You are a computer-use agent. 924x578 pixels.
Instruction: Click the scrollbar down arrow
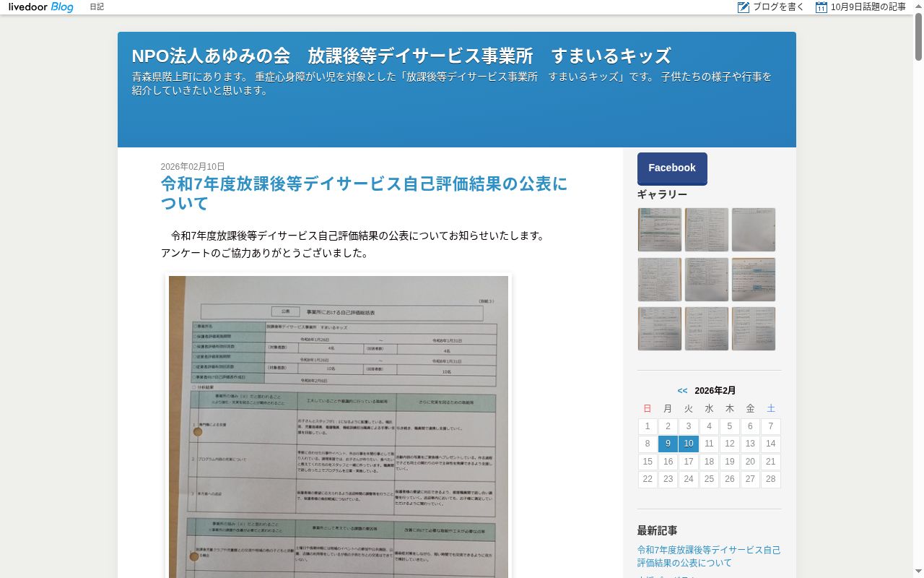coord(918,572)
